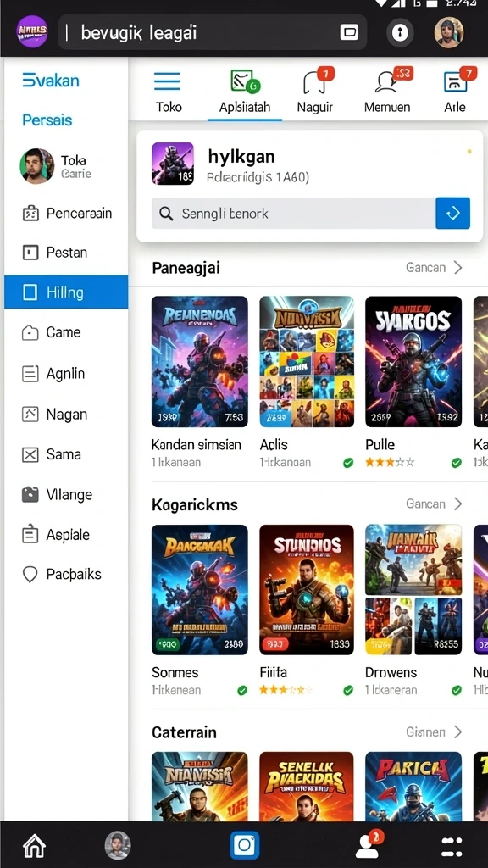Open the keyhole lock icon in header
Image resolution: width=488 pixels, height=868 pixels.
[400, 33]
